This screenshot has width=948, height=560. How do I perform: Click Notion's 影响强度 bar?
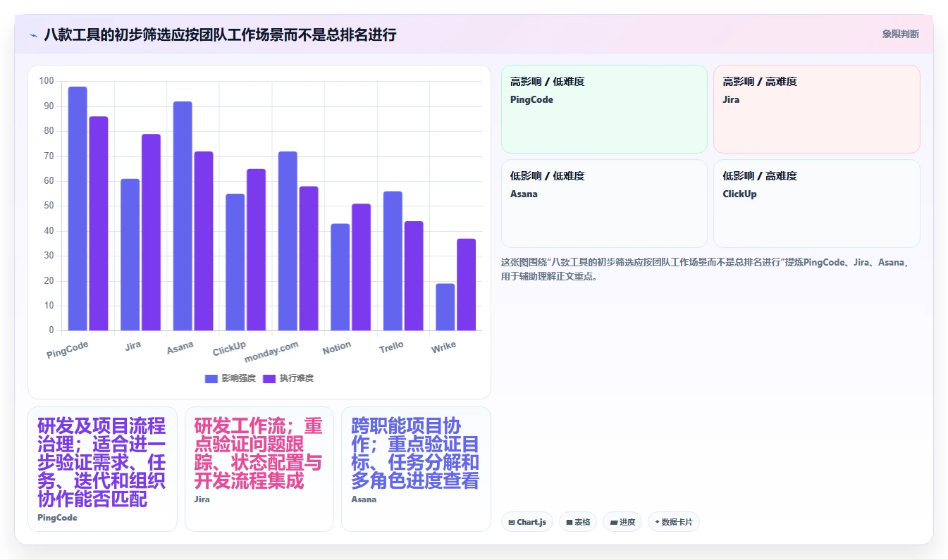coord(340,277)
